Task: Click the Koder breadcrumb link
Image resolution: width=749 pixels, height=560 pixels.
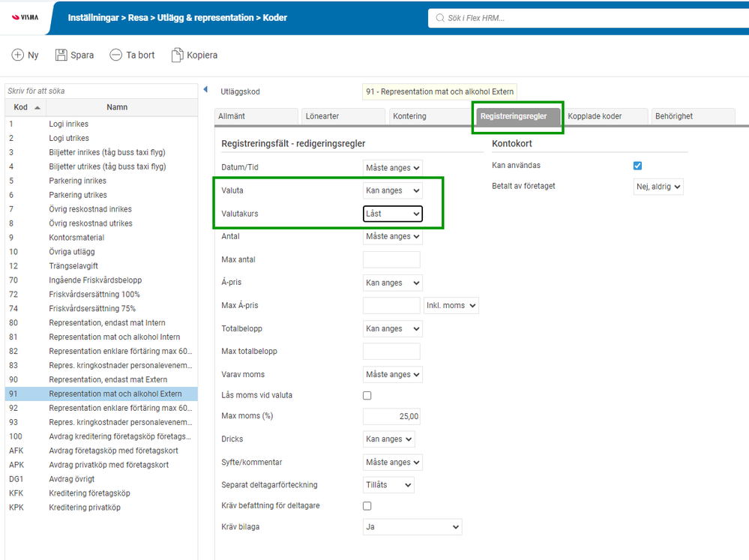Action: (x=275, y=18)
